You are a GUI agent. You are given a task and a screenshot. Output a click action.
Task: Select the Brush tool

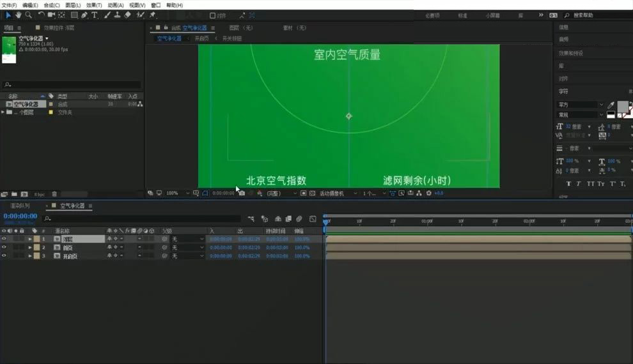[107, 15]
